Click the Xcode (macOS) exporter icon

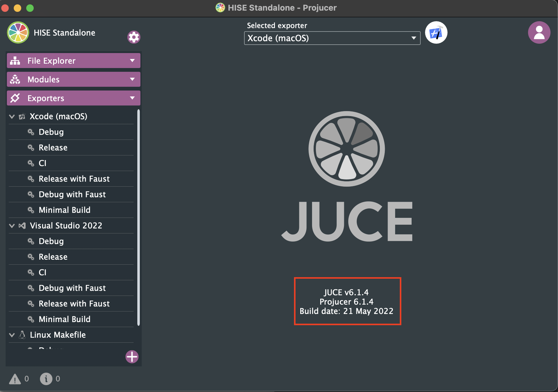(x=22, y=116)
